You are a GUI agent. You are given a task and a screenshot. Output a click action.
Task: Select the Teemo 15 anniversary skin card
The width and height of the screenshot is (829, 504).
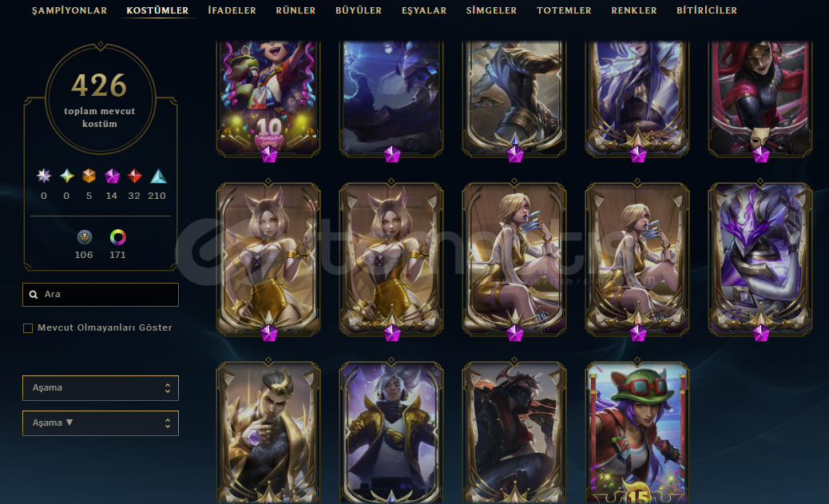(637, 432)
